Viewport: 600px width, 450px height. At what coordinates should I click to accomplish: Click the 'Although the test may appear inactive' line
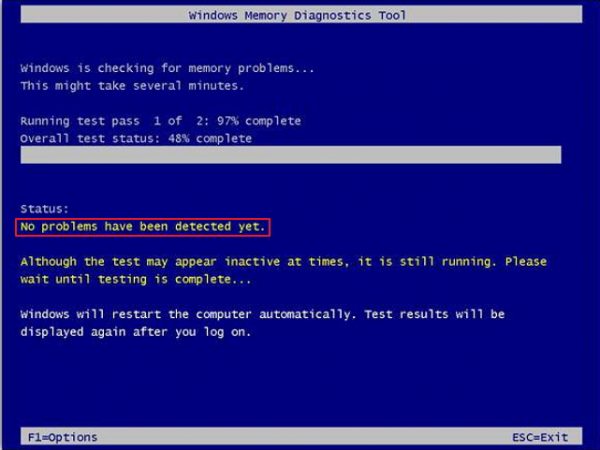point(284,262)
